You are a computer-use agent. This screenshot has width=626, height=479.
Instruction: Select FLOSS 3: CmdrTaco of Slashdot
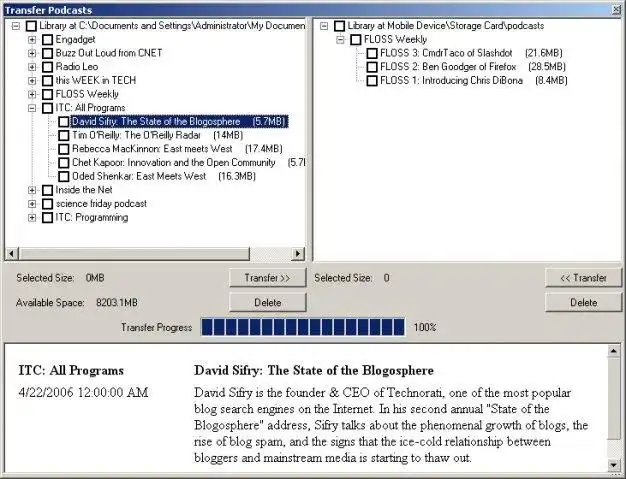471,53
